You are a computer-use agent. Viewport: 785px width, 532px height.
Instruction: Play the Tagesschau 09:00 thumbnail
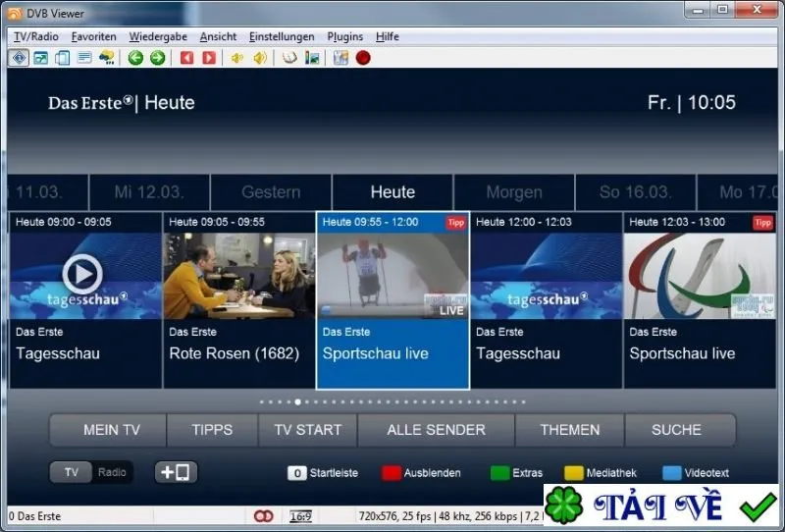(82, 274)
